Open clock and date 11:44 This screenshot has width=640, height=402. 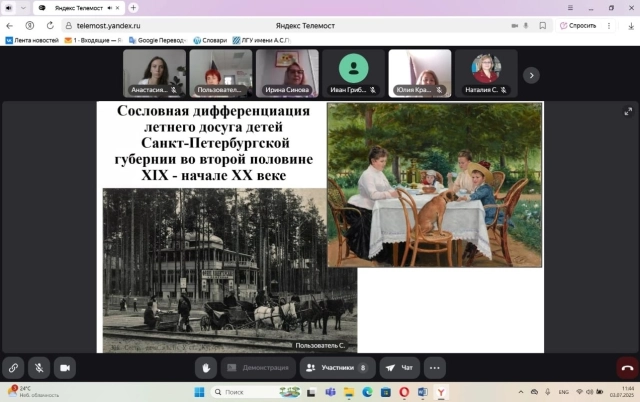(x=622, y=392)
